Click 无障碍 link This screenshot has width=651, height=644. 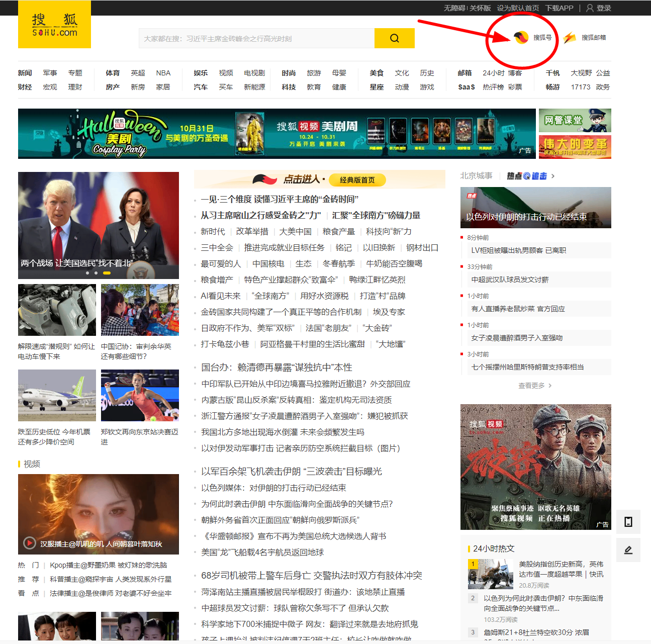click(x=454, y=8)
